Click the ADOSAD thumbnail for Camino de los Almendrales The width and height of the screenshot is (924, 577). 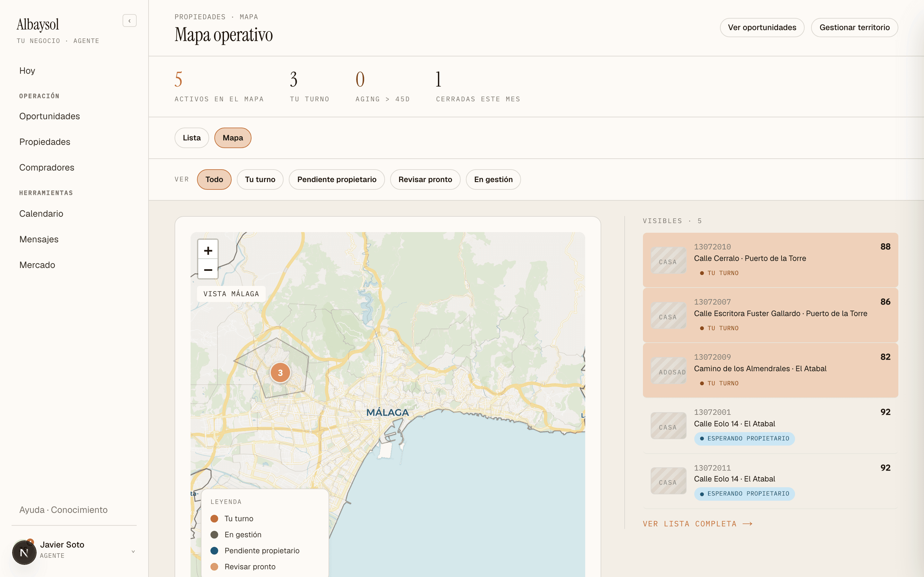pyautogui.click(x=668, y=371)
